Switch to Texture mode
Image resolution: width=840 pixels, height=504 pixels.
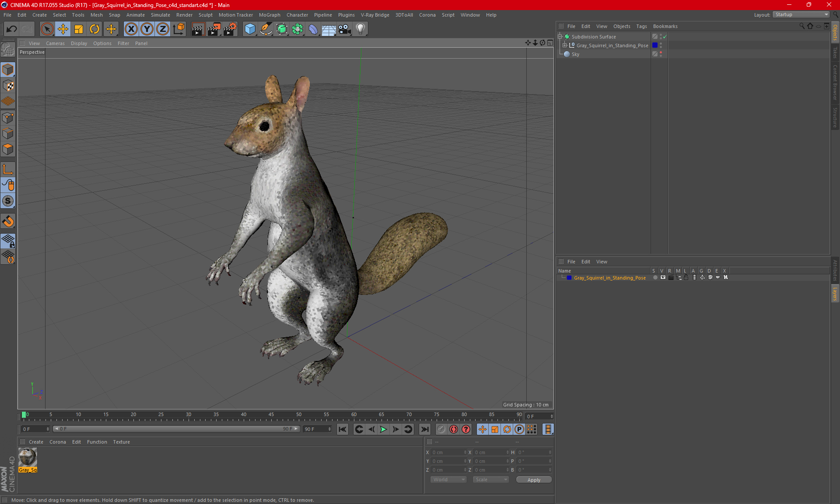8,85
